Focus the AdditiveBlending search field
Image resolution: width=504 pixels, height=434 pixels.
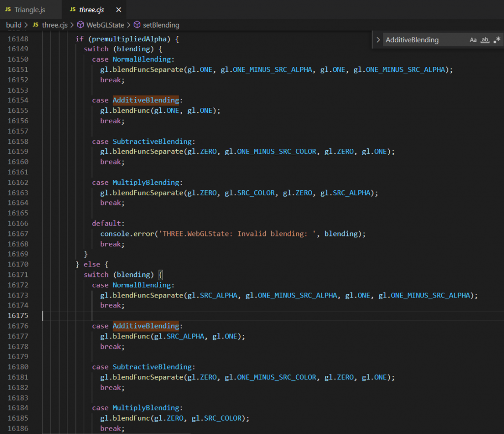coord(426,40)
